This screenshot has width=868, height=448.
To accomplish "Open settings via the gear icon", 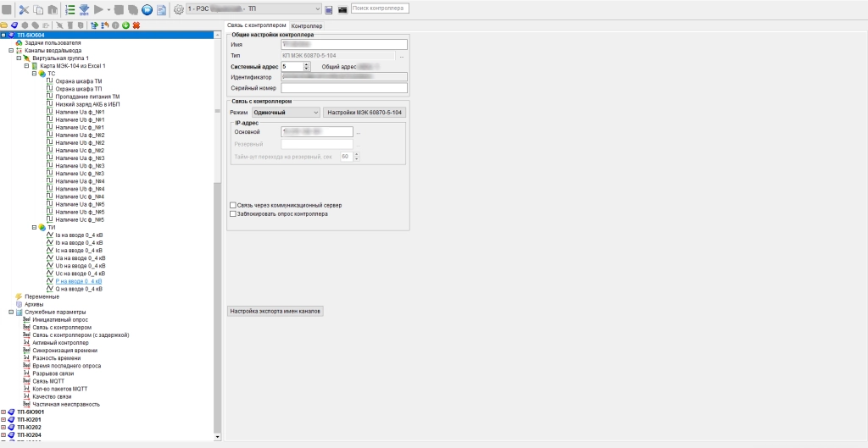I will tap(178, 9).
